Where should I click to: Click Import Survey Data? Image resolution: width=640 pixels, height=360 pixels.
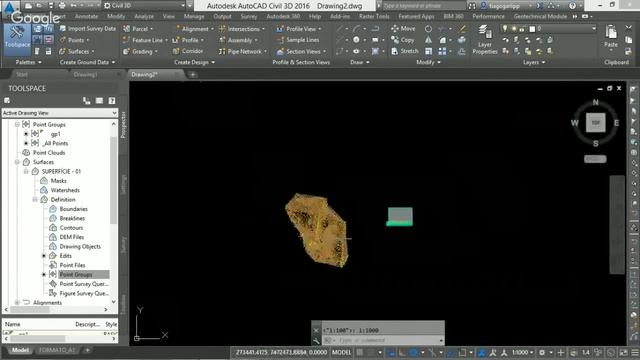click(x=87, y=29)
